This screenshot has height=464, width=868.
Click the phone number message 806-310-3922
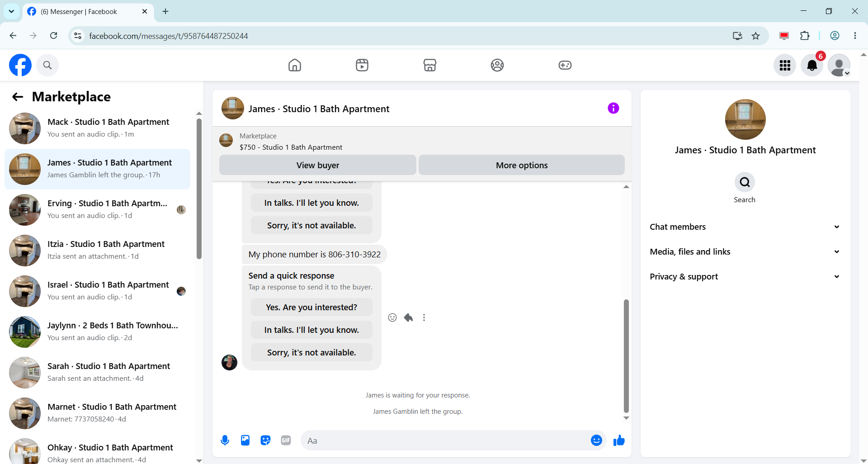[315, 254]
